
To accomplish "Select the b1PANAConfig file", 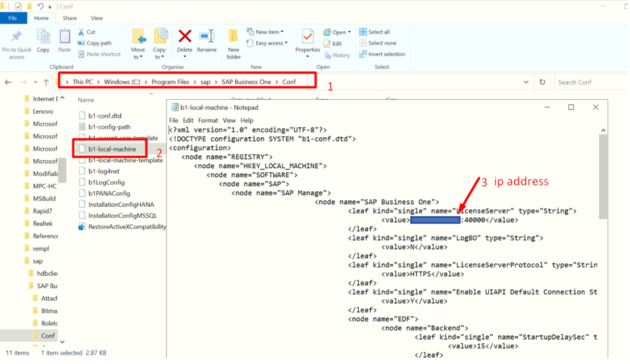I will pos(104,193).
